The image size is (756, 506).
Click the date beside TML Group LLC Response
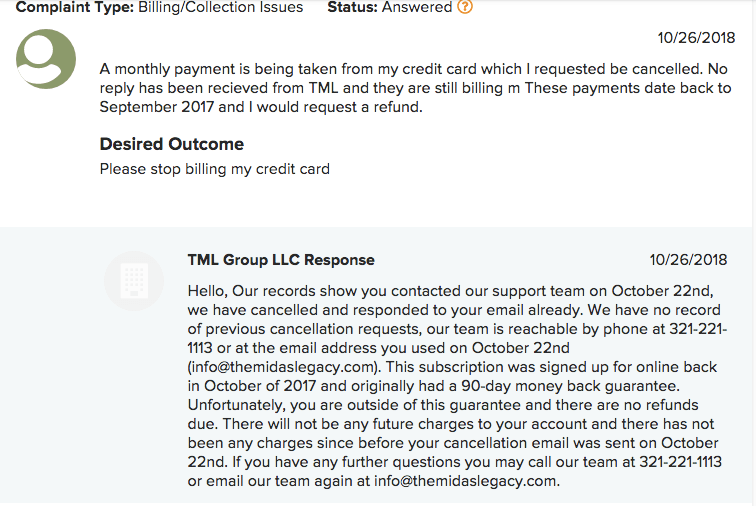[x=688, y=260]
